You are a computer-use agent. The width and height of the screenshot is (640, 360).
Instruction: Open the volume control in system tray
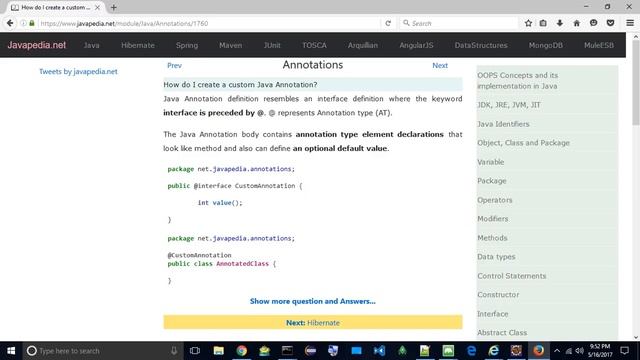coord(579,351)
